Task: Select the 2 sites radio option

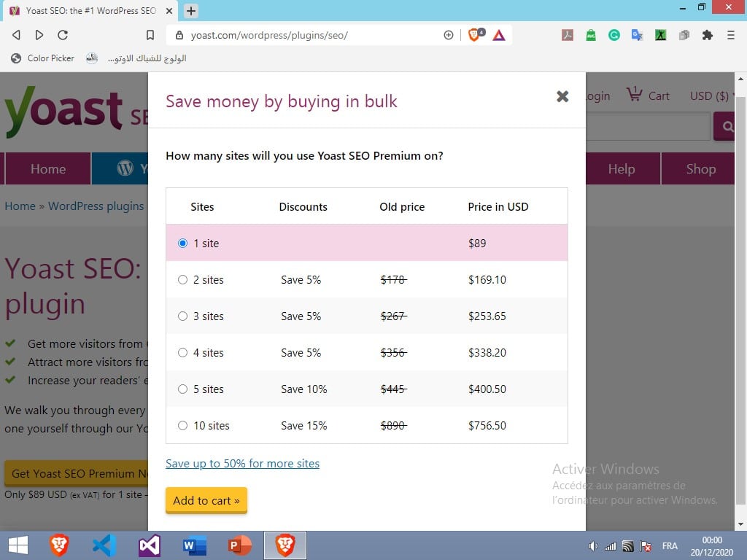Action: tap(183, 280)
